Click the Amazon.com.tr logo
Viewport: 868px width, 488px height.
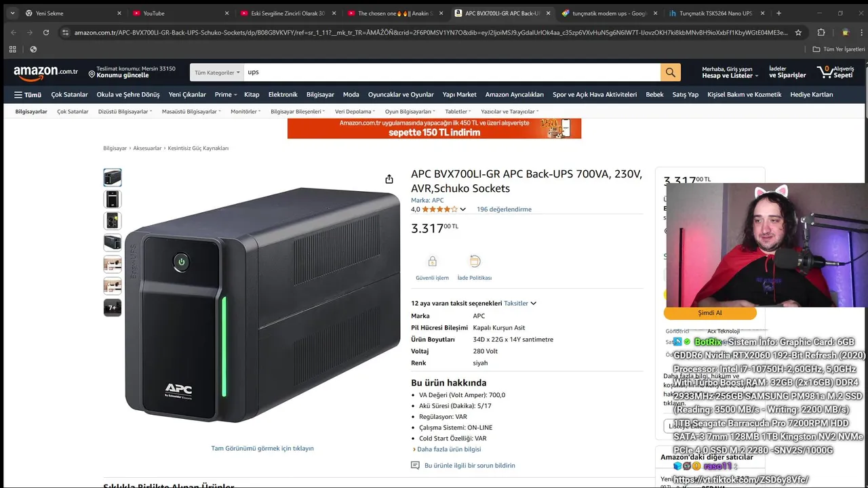(45, 72)
